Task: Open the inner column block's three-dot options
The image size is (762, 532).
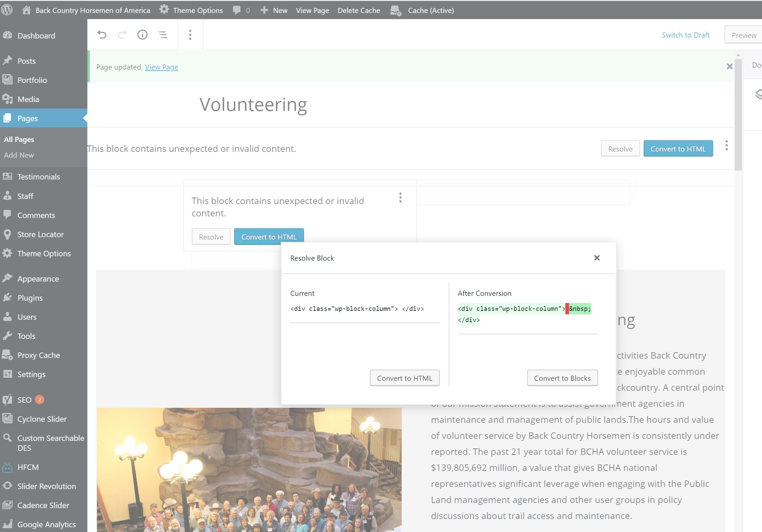Action: click(400, 198)
